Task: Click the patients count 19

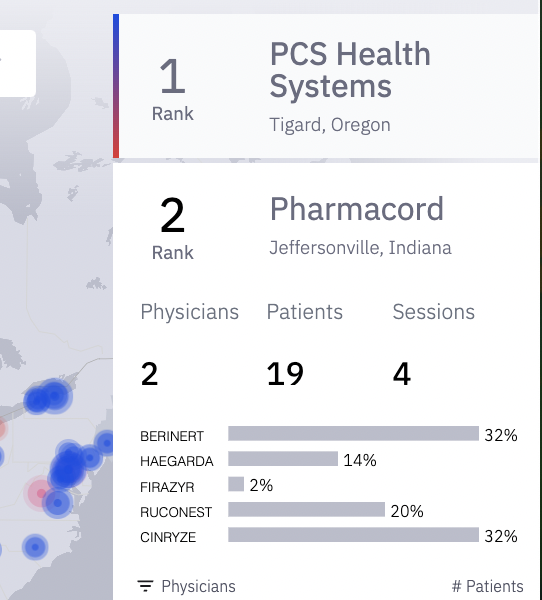Action: pos(285,374)
